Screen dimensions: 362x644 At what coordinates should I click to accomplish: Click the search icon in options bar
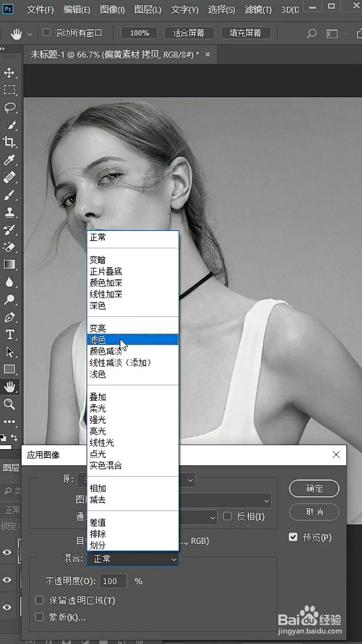point(312,34)
